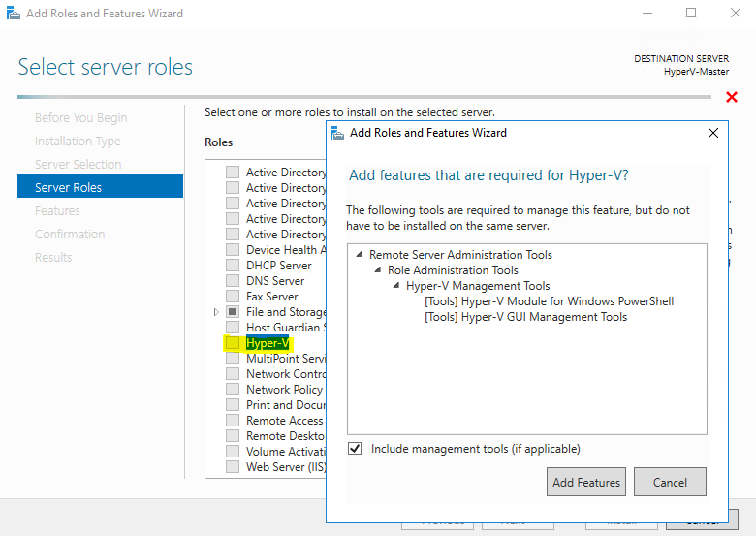Toggle File and Storage Services checkbox
Viewport: 756px width, 536px height.
tap(233, 311)
